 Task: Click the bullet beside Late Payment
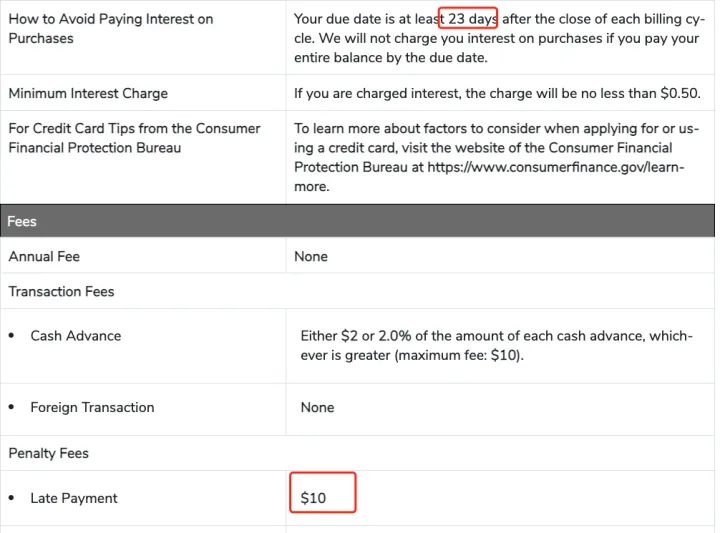coord(11,498)
